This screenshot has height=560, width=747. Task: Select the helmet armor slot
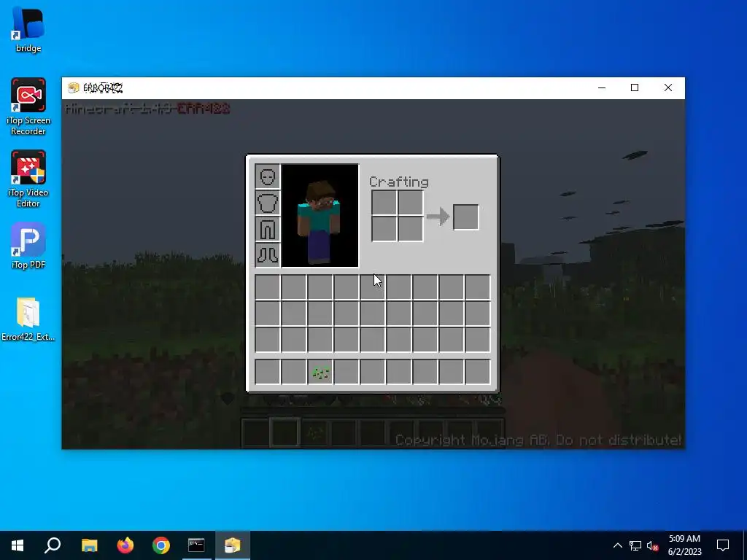point(267,176)
